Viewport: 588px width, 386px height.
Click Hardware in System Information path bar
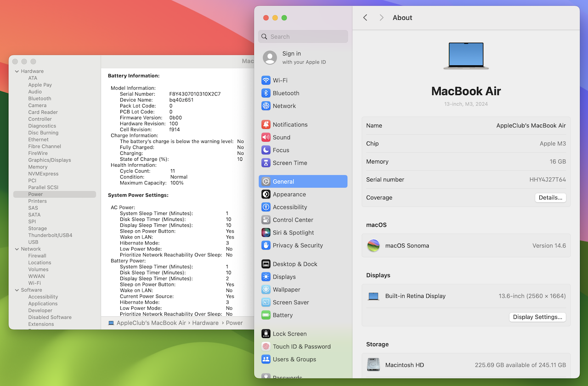pos(205,323)
